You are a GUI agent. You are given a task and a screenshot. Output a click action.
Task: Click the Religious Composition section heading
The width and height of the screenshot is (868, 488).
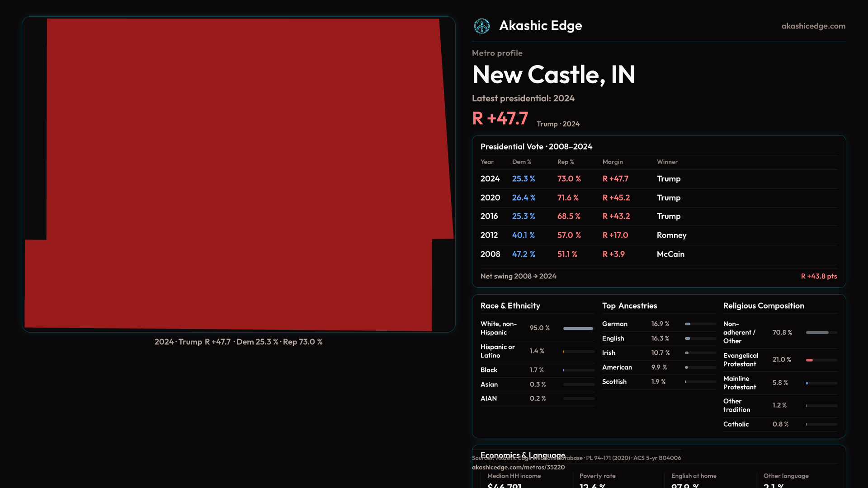coord(763,306)
